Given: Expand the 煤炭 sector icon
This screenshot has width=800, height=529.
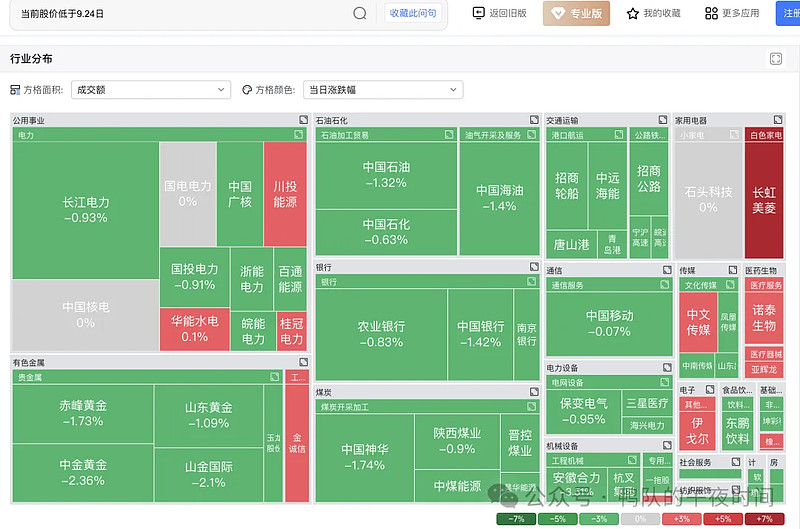Looking at the screenshot, I should tap(534, 392).
